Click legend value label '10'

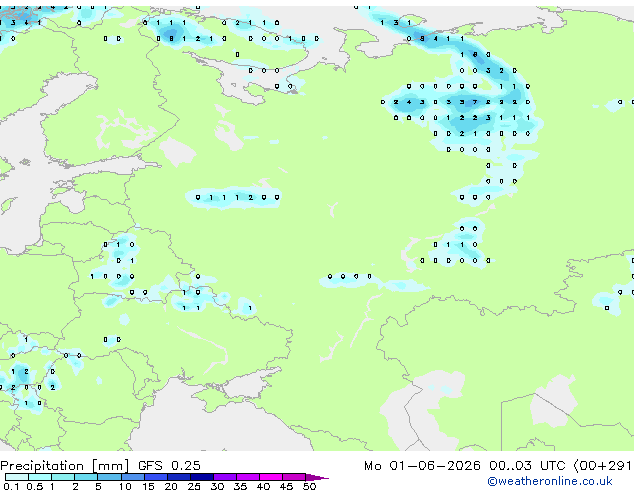point(125,486)
